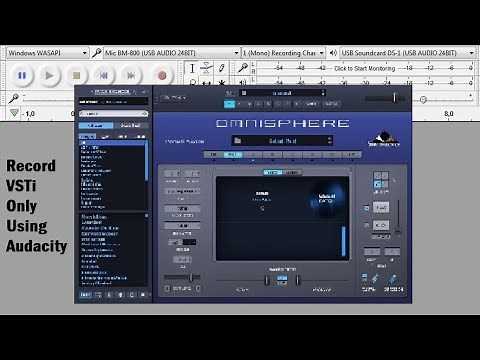Open the Omnisphere patch name display folder
The height and width of the screenshot is (360, 480).
[237, 140]
